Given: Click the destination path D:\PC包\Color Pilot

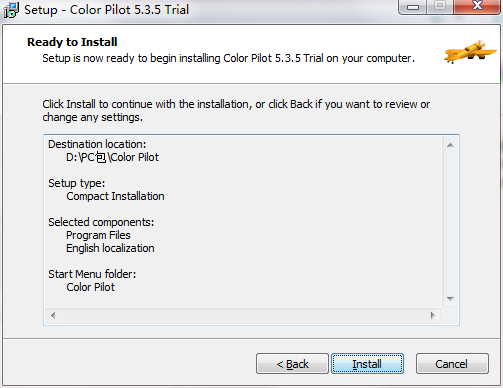Looking at the screenshot, I should 112,157.
